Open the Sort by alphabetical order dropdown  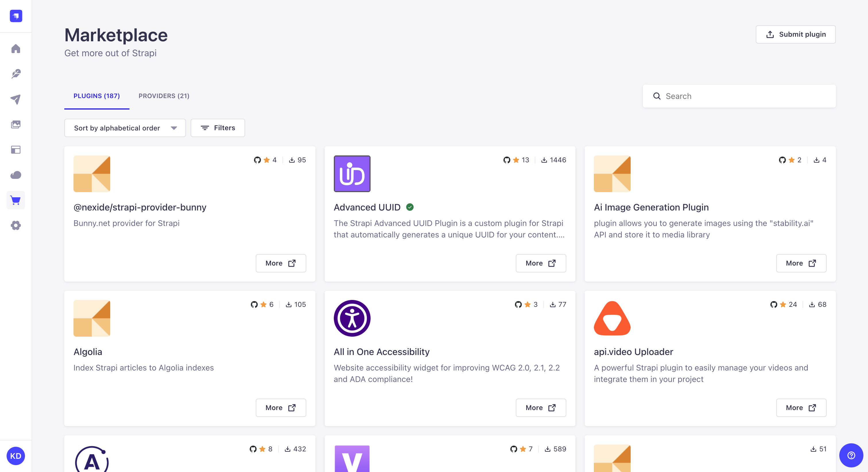[x=125, y=128]
